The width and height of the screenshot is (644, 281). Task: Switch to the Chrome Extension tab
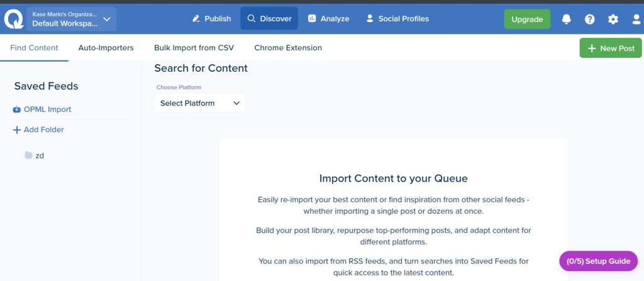pyautogui.click(x=288, y=48)
